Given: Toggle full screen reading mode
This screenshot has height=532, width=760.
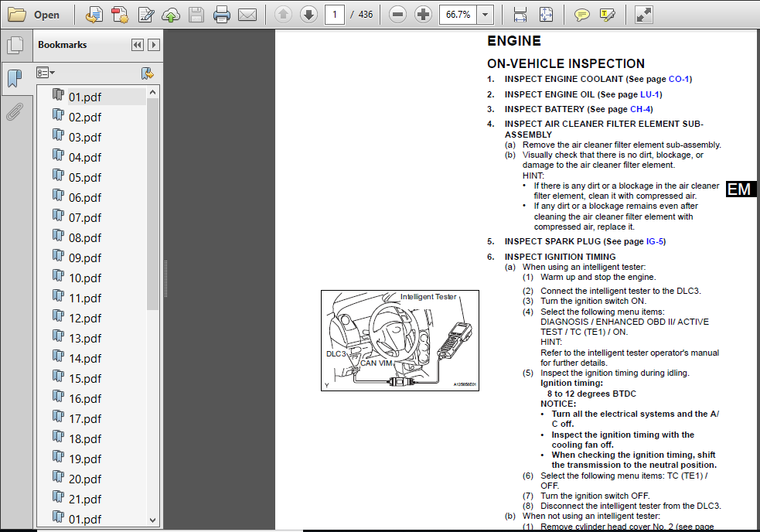Looking at the screenshot, I should pyautogui.click(x=643, y=14).
